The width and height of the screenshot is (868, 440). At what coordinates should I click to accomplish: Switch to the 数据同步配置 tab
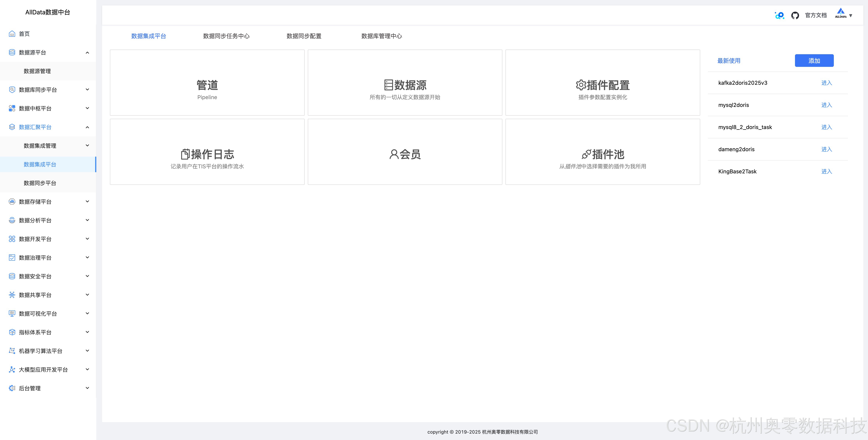[x=304, y=36]
